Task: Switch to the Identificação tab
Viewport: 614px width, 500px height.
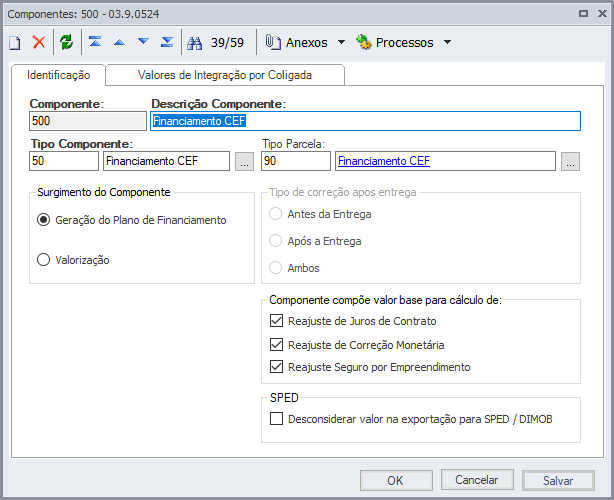Action: click(x=58, y=75)
